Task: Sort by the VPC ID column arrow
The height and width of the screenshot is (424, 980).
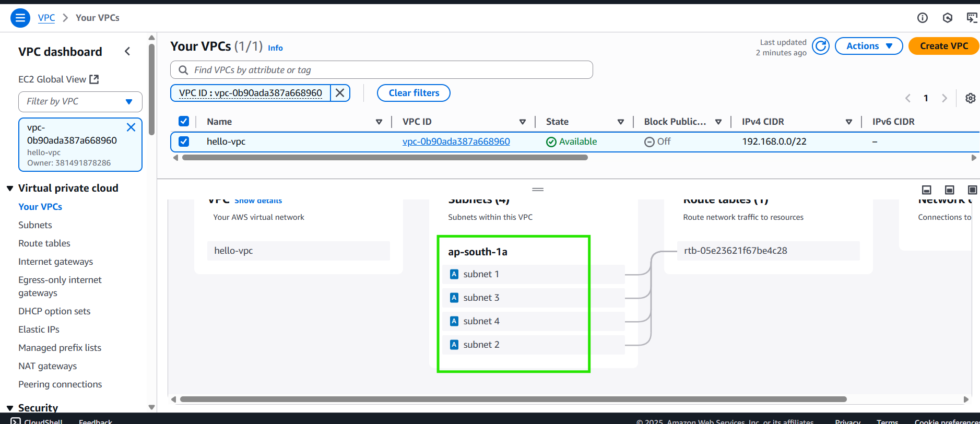Action: click(523, 122)
